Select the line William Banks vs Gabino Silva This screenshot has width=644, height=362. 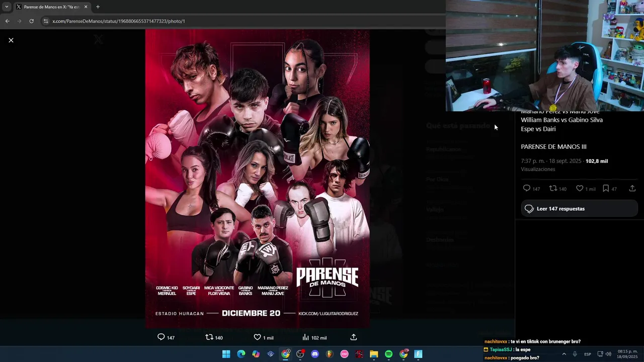coord(561,120)
